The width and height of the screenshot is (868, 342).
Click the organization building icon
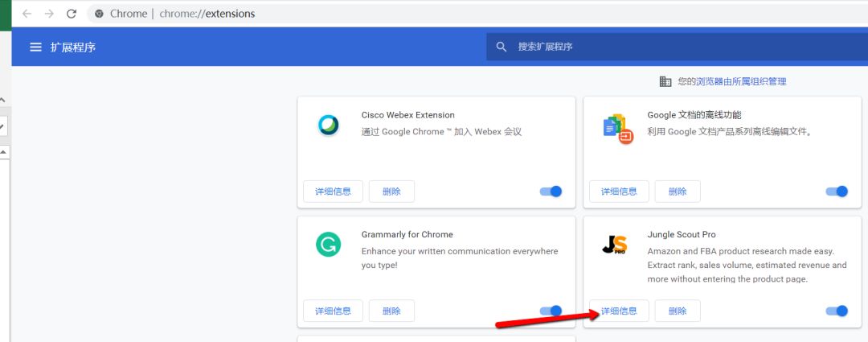(x=665, y=81)
